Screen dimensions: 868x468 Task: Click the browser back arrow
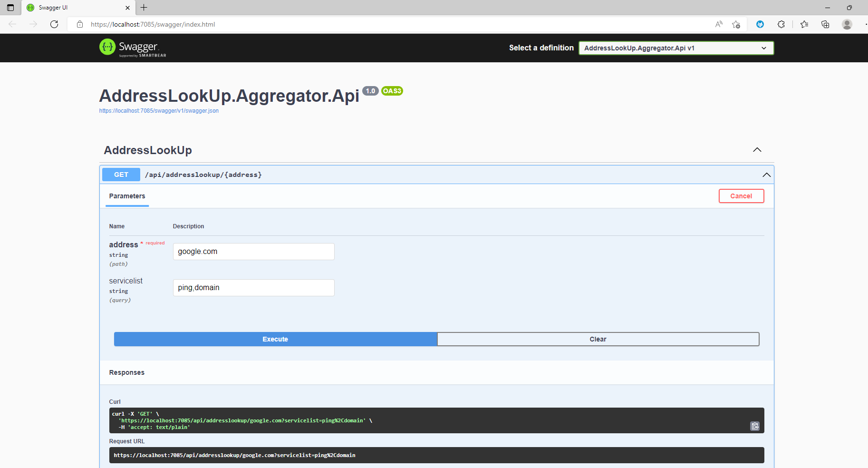pos(12,24)
